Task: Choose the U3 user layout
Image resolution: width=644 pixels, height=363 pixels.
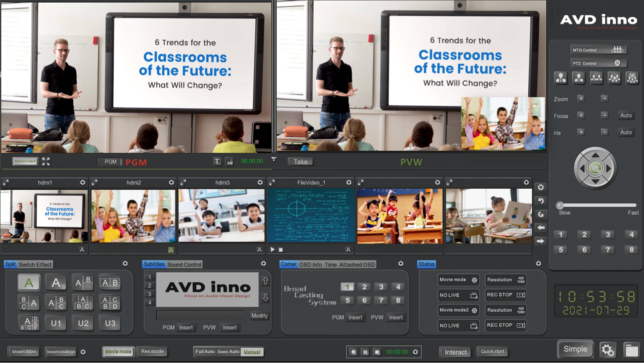Action: (x=110, y=323)
